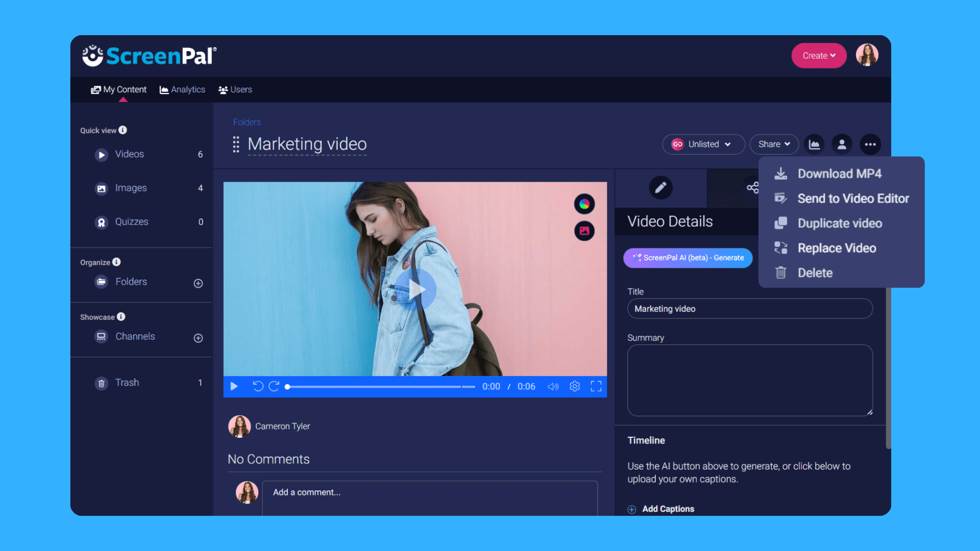Click the ScreenPal logo
Viewport: 980px width, 551px height.
(150, 56)
